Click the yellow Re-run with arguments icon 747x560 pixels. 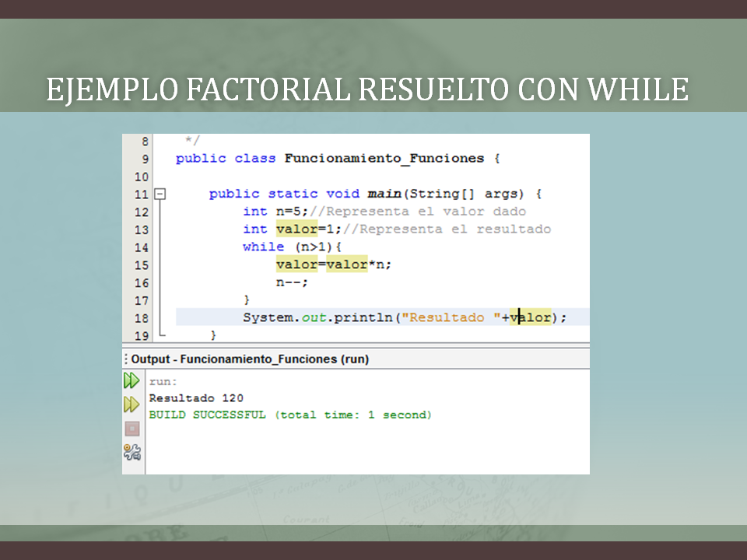click(x=132, y=404)
